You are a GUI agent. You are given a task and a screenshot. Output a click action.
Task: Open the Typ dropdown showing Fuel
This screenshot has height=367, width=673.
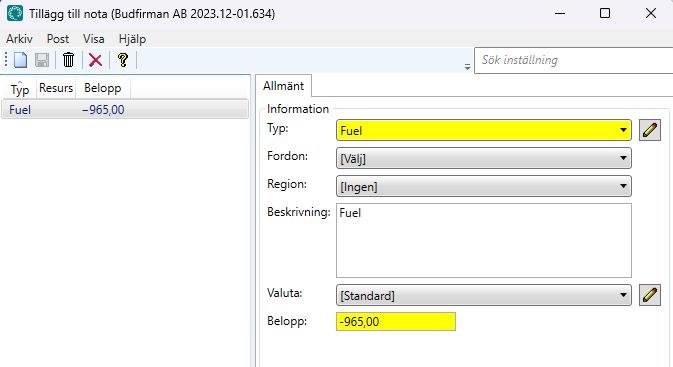tap(484, 130)
